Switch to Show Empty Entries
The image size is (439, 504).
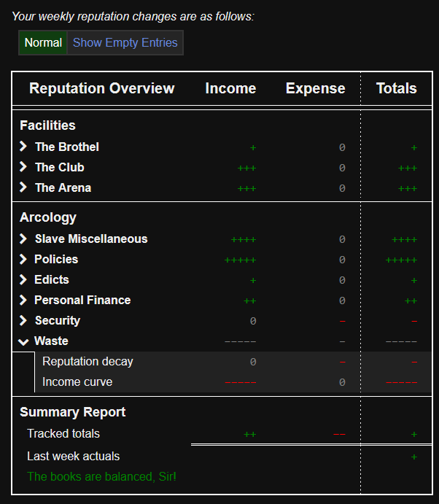(x=125, y=43)
